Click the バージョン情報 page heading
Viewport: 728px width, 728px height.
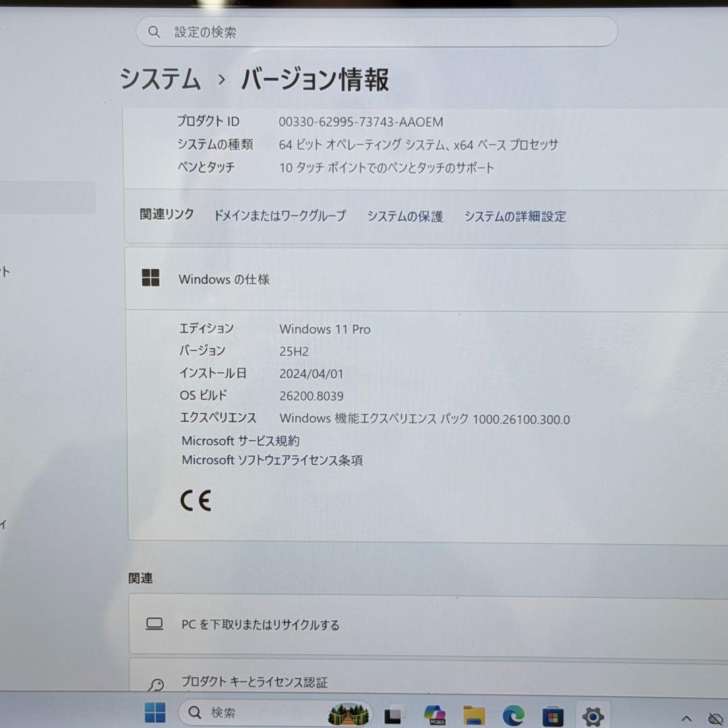pos(315,80)
